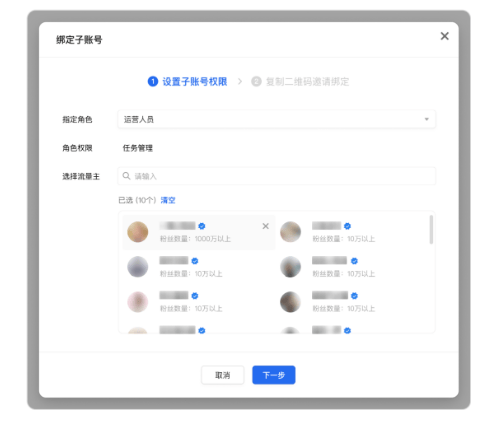This screenshot has width=499, height=432.
Task: Click verified badge in second row right column
Action: 354,261
